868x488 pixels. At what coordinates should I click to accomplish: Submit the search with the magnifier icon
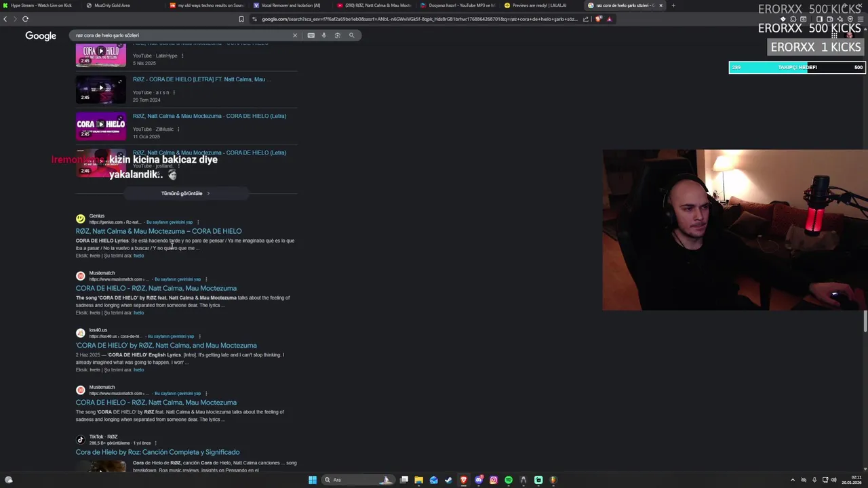351,35
